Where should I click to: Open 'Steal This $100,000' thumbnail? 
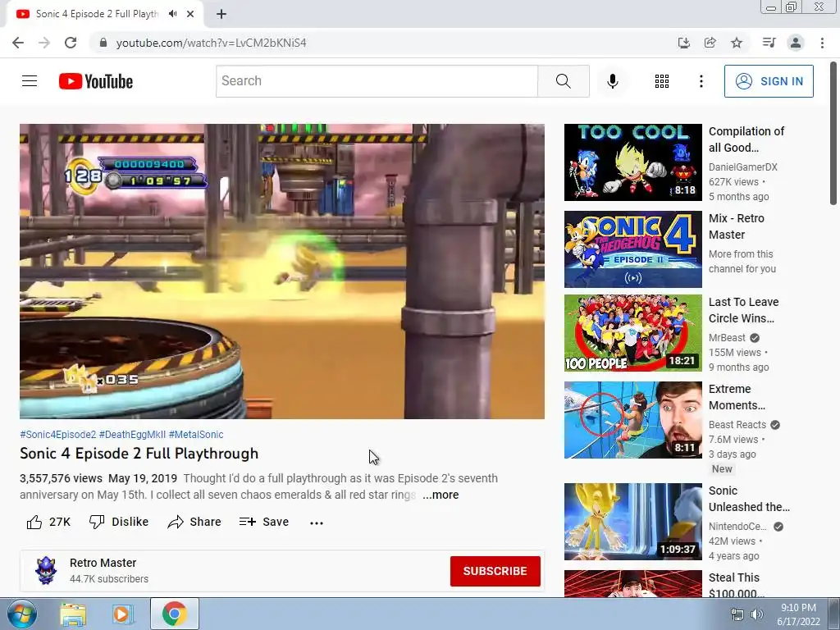(632, 583)
